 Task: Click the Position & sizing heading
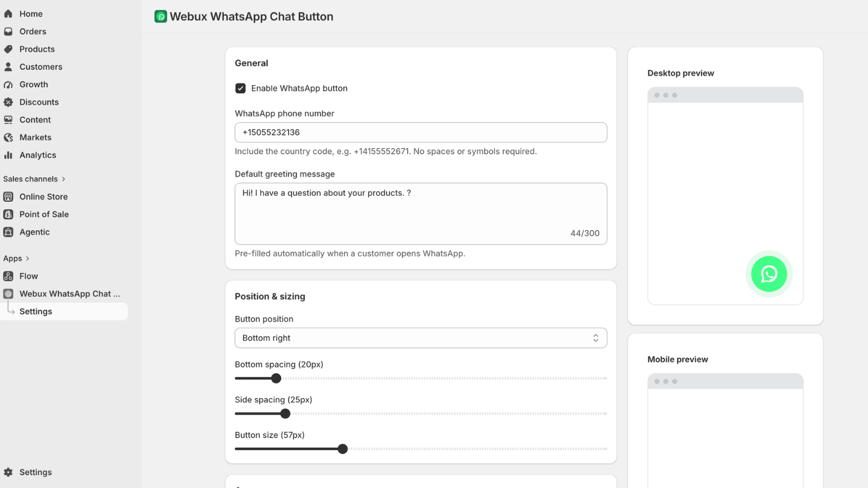270,297
